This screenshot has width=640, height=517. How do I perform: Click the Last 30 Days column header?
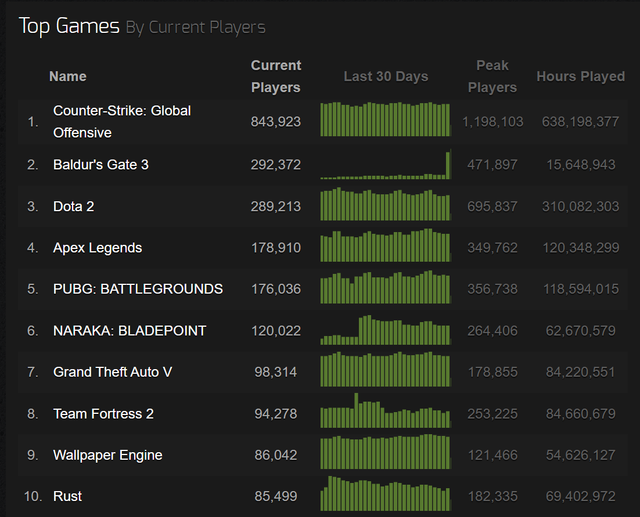pyautogui.click(x=386, y=76)
